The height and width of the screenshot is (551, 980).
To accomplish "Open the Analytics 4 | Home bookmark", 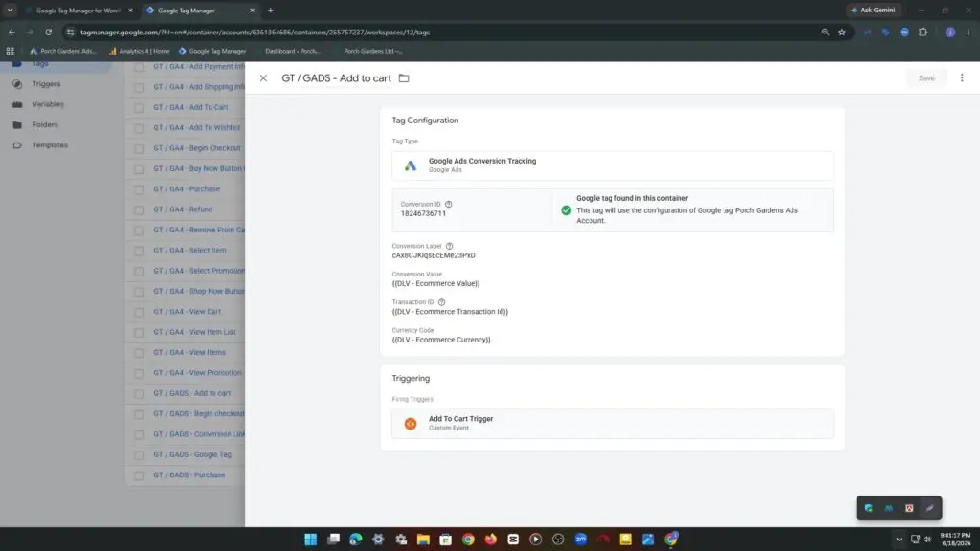I will pos(140,52).
